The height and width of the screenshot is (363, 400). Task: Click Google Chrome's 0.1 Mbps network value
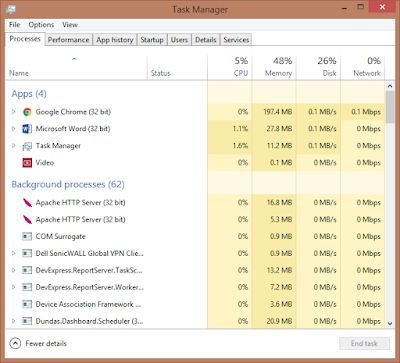click(x=366, y=112)
